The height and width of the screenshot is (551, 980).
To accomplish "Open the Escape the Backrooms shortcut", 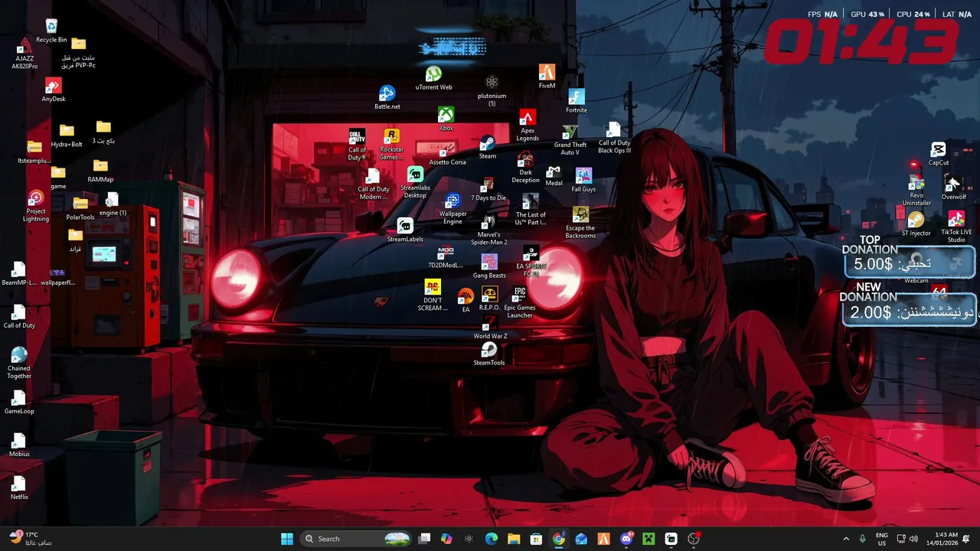I will click(x=580, y=223).
